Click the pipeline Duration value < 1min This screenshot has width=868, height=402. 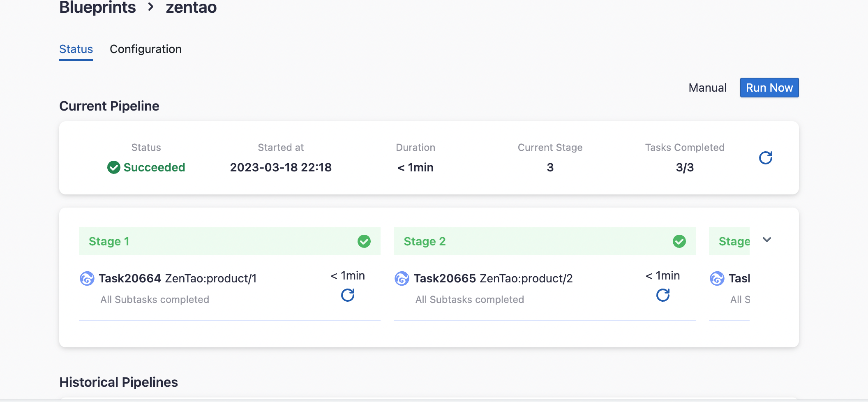(416, 167)
